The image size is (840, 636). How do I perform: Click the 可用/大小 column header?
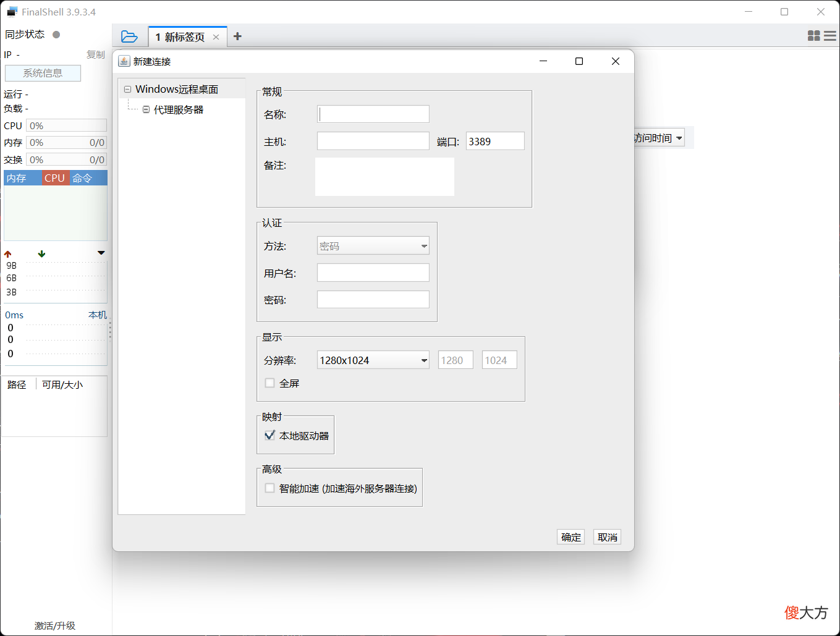(x=62, y=384)
